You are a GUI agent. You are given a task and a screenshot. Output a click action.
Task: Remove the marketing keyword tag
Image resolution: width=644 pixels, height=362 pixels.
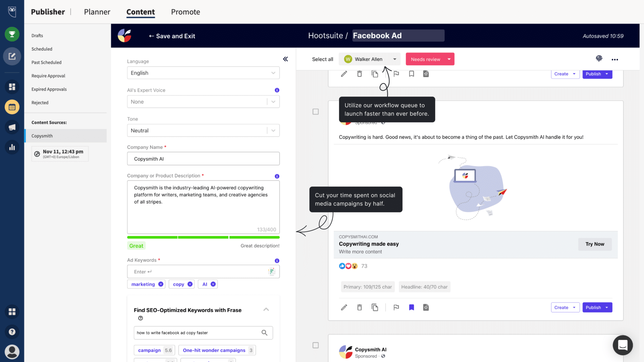(x=161, y=284)
